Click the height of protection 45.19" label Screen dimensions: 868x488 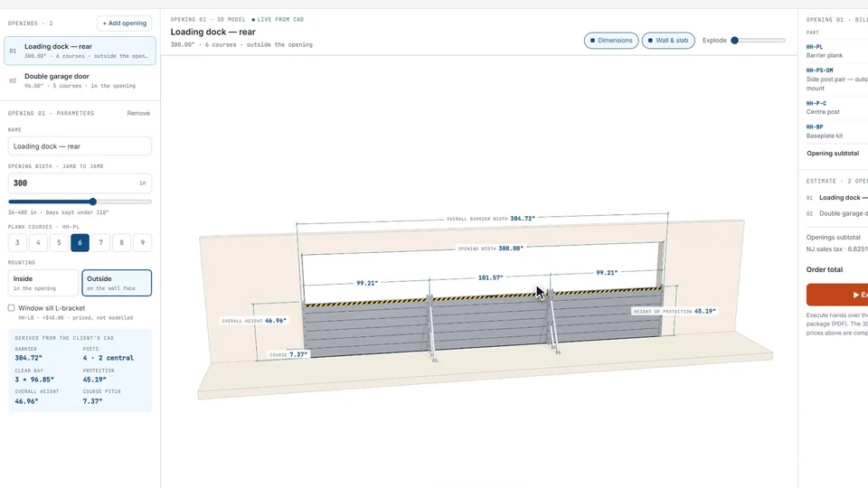[x=675, y=311]
